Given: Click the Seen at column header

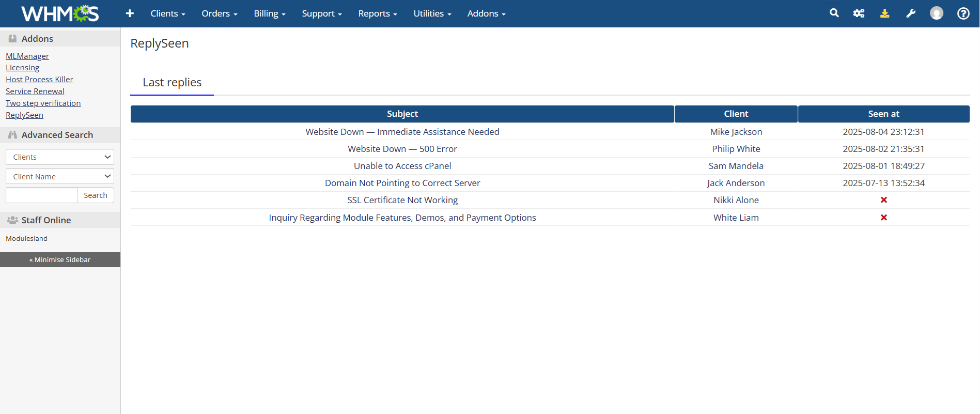Looking at the screenshot, I should (884, 114).
